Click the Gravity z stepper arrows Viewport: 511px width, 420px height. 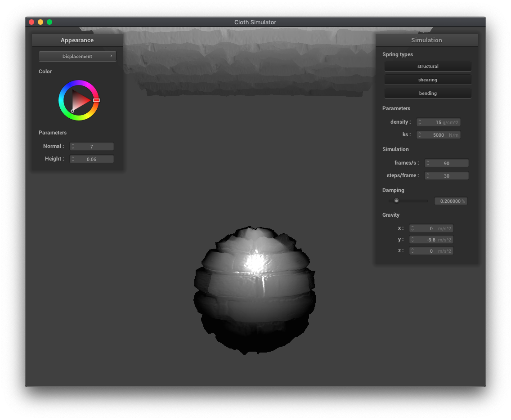[x=412, y=251]
